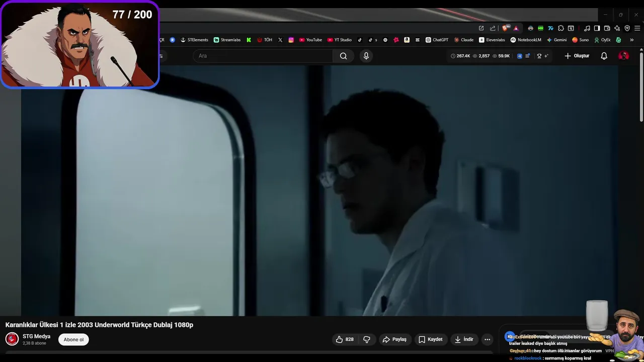The width and height of the screenshot is (644, 362).
Task: Click the Brave Shields lion icon
Action: (505, 28)
